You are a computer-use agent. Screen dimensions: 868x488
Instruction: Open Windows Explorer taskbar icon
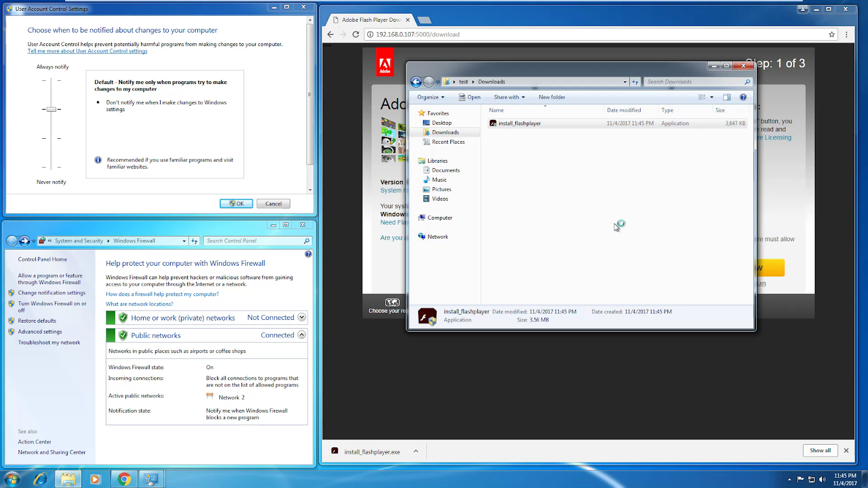(x=68, y=479)
